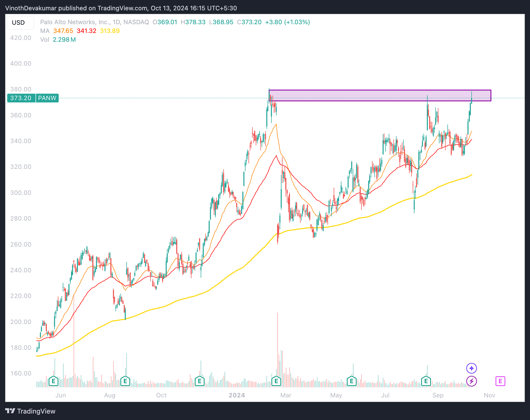The image size is (530, 420).
Task: Open the USD currency selector
Action: 19,23
